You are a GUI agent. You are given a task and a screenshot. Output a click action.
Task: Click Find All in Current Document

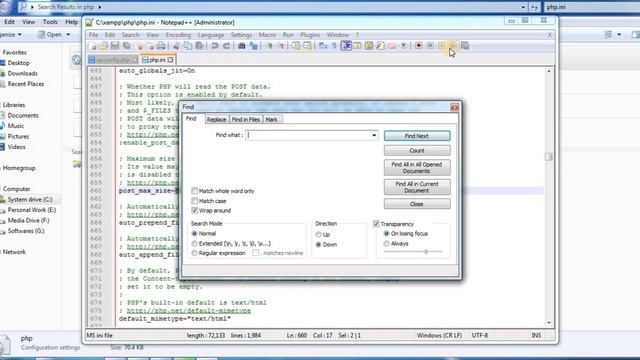coord(417,187)
